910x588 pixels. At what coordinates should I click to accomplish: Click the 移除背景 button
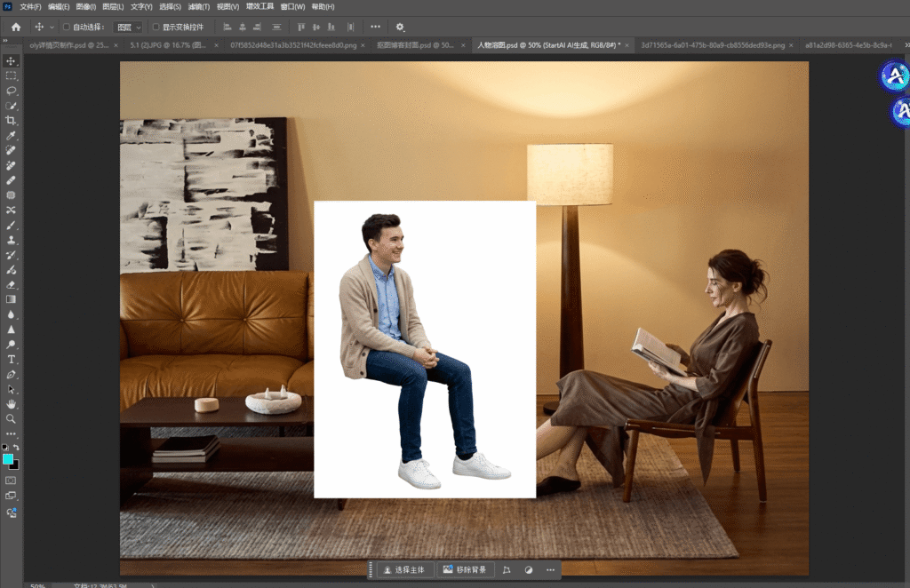465,569
